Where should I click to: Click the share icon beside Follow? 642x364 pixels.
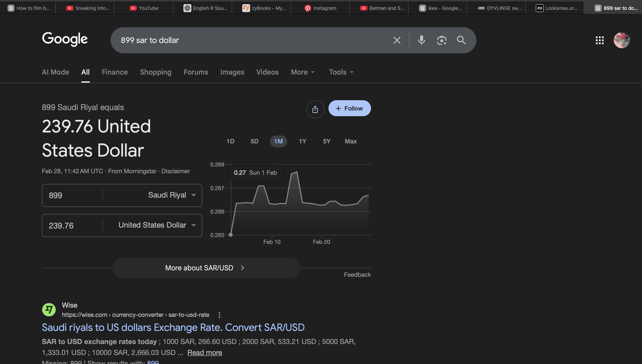(315, 109)
